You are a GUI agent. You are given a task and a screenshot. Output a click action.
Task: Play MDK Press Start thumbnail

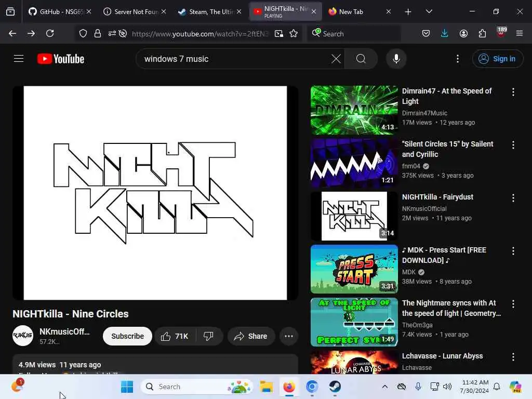point(354,269)
